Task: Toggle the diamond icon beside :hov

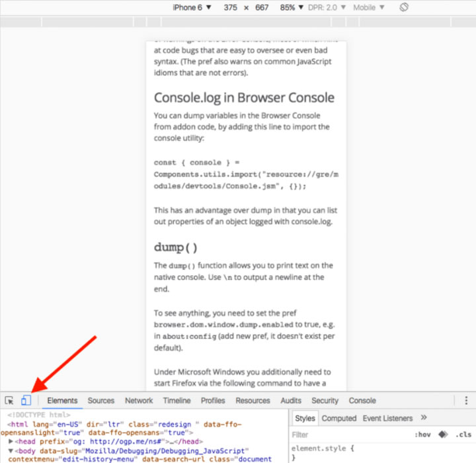Action: [443, 435]
